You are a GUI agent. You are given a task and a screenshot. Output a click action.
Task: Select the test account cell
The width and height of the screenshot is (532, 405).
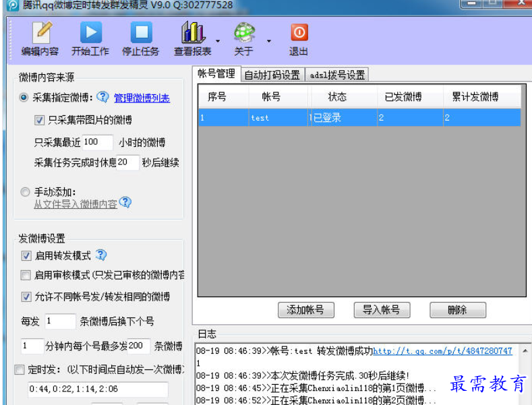click(x=278, y=118)
